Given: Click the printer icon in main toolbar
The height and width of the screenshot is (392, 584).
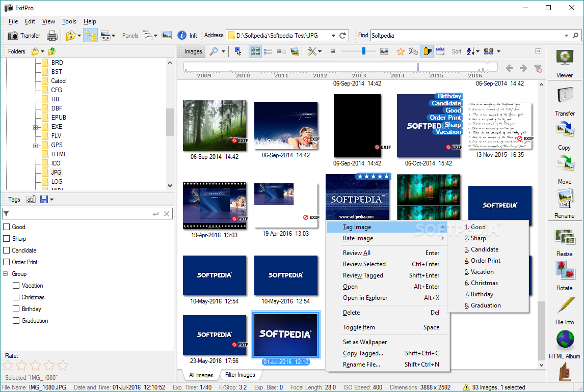Looking at the screenshot, I should pyautogui.click(x=52, y=36).
